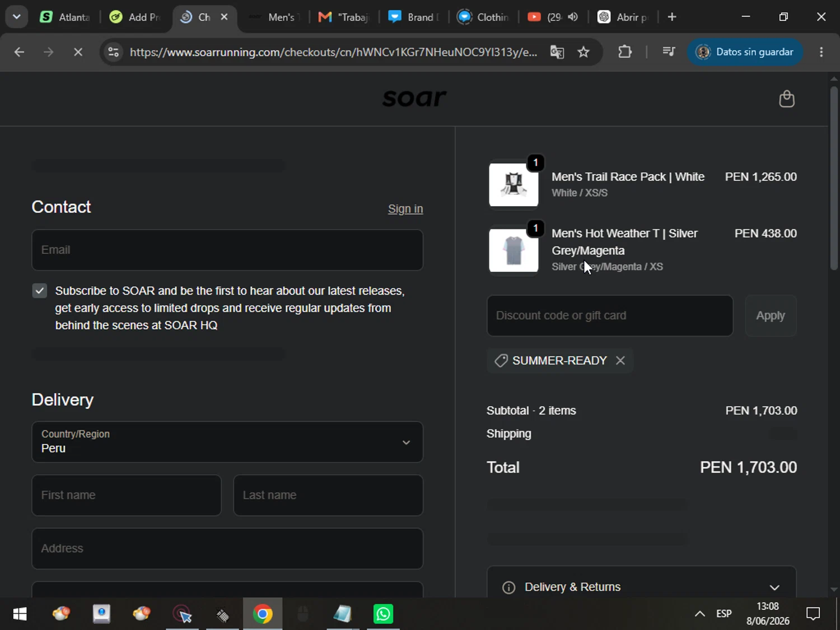Image resolution: width=840 pixels, height=630 pixels.
Task: Switch to the Abrir tab
Action: [x=623, y=17]
